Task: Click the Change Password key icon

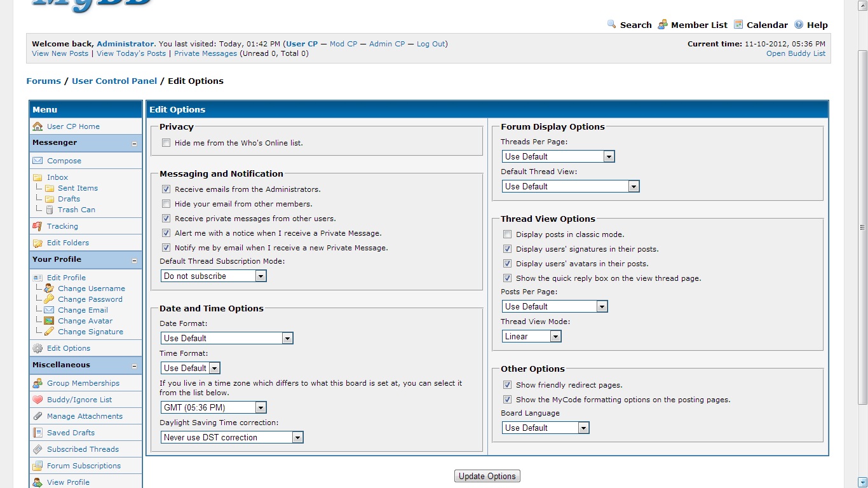Action: pyautogui.click(x=49, y=299)
